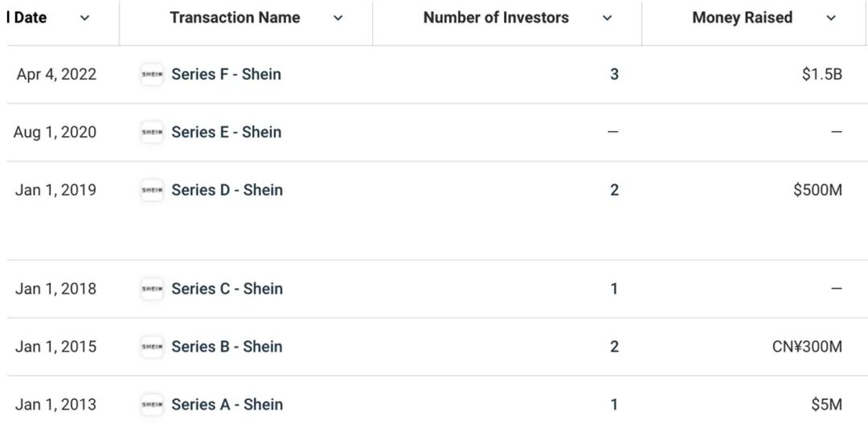Image resolution: width=868 pixels, height=424 pixels.
Task: Open the Series A - Shein link
Action: pyautogui.click(x=227, y=405)
